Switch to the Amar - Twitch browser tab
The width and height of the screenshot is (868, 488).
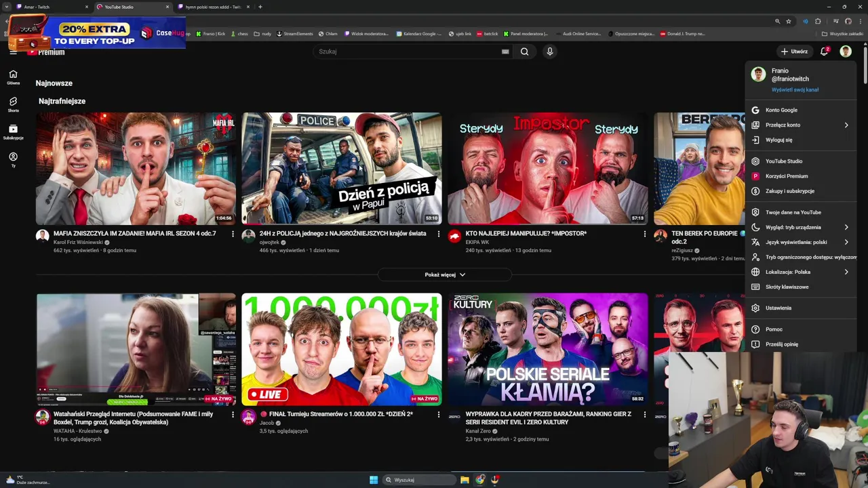click(51, 7)
